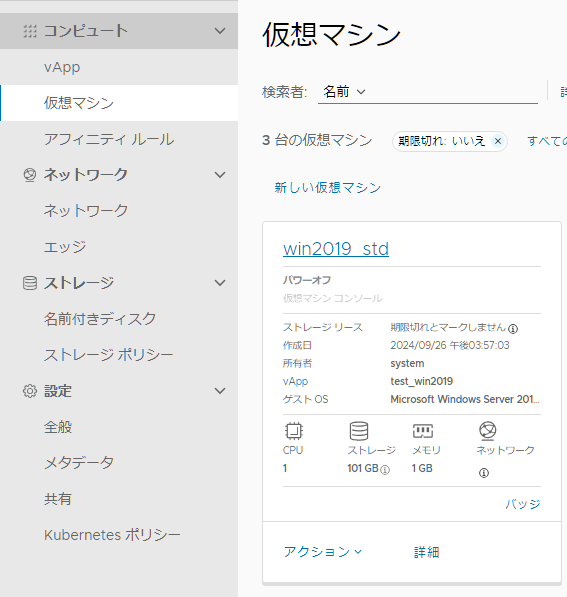567x597 pixels.
Task: Click info icon under ネットワーク on card
Action: point(484,473)
